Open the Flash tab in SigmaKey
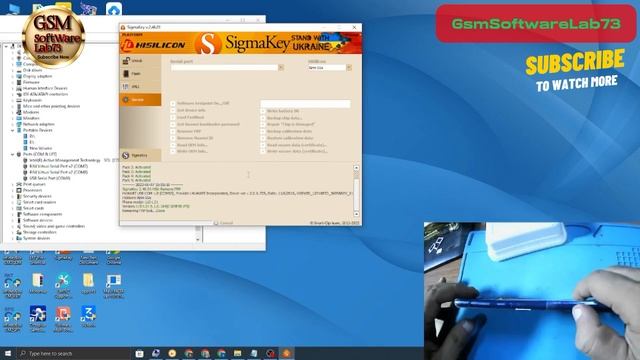The height and width of the screenshot is (360, 640). click(140, 73)
